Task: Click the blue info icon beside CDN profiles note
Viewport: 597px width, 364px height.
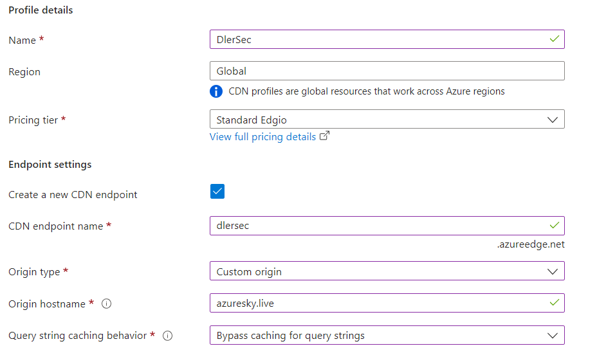Action: pos(216,91)
